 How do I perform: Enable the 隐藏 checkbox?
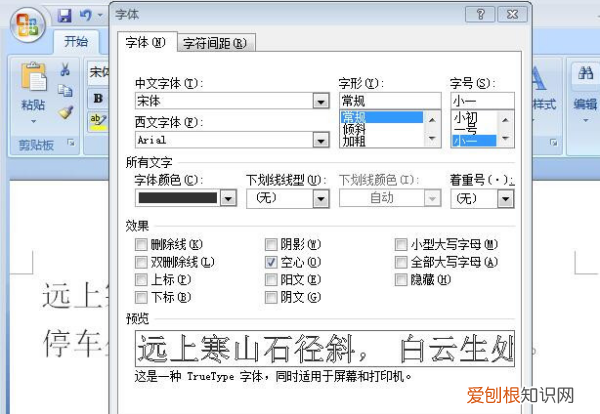(401, 280)
